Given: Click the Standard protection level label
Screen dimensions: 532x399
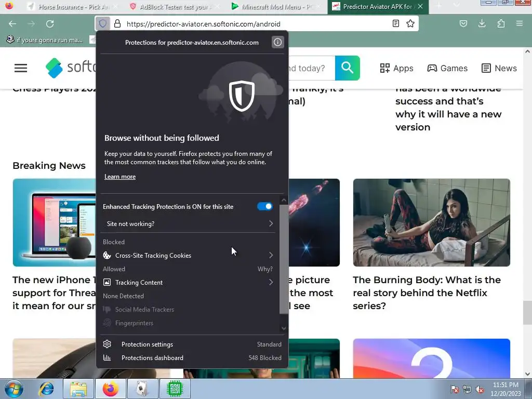Looking at the screenshot, I should point(269,344).
